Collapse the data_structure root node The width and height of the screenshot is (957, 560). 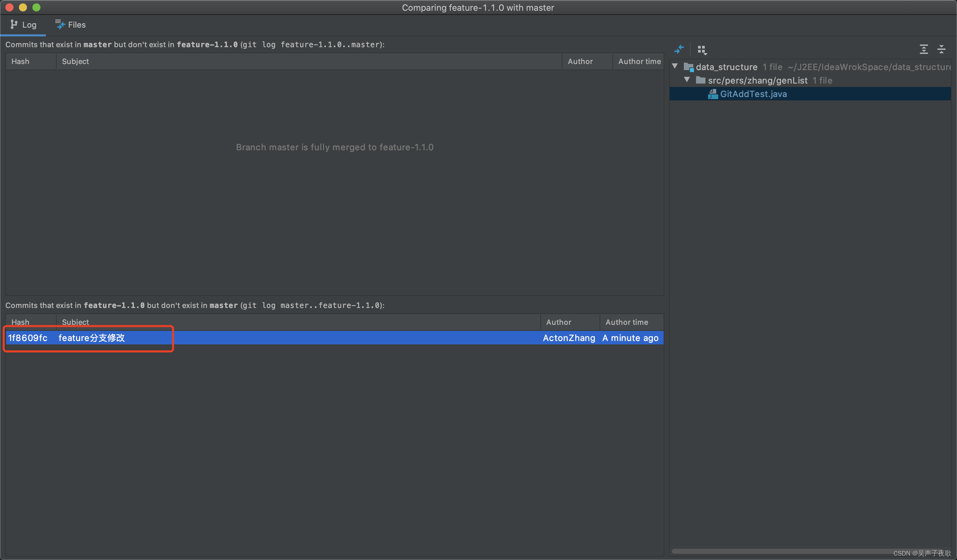coord(675,66)
